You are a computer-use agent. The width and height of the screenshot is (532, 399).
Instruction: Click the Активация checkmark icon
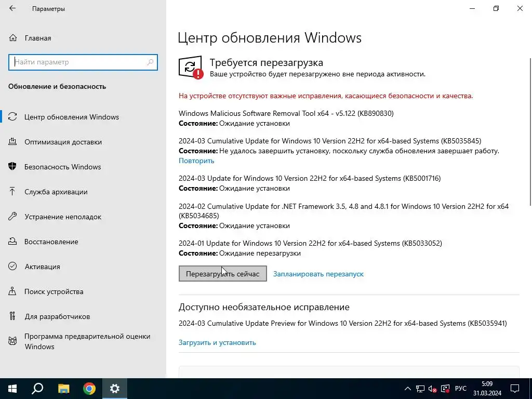[x=12, y=267]
